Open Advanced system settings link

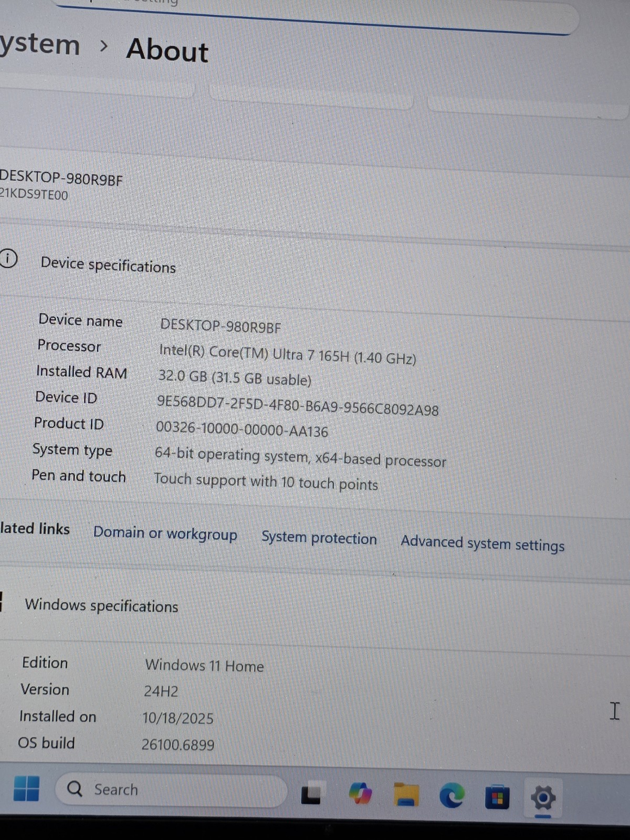tap(482, 543)
